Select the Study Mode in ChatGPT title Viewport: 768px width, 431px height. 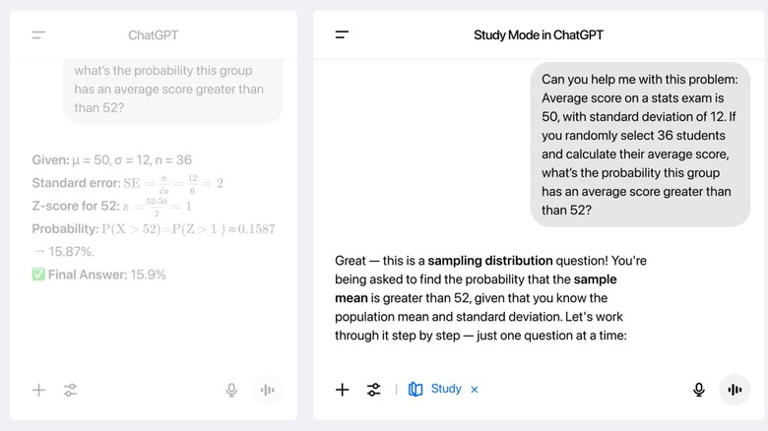point(538,35)
